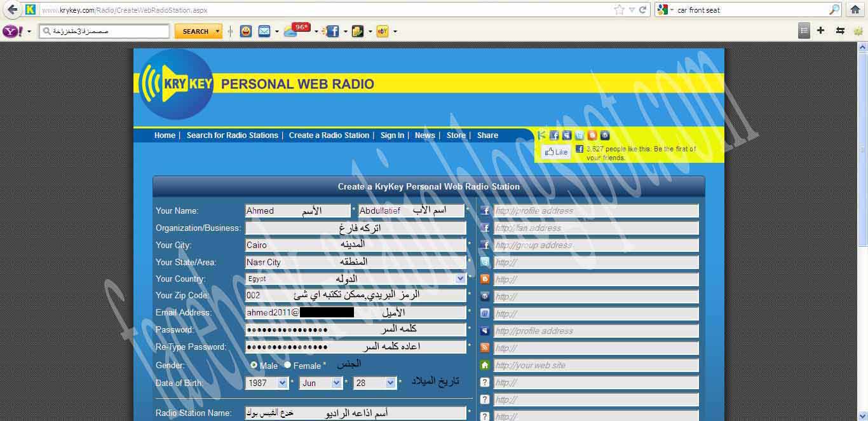Image resolution: width=868 pixels, height=421 pixels.
Task: Click the small KryKey K share icon
Action: (x=541, y=135)
